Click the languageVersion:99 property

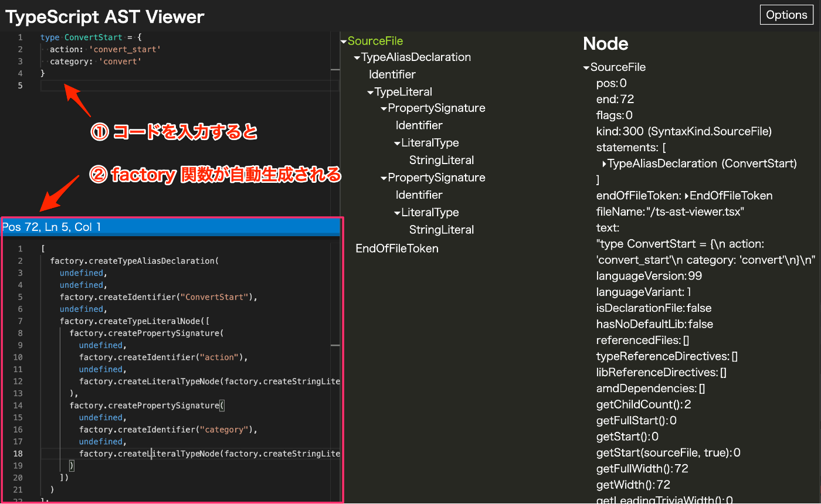[x=649, y=276]
